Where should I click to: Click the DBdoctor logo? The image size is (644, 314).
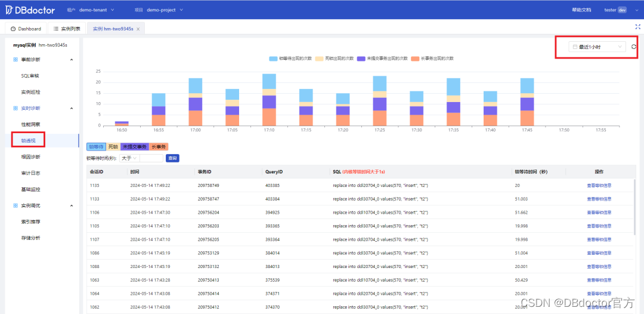point(30,10)
